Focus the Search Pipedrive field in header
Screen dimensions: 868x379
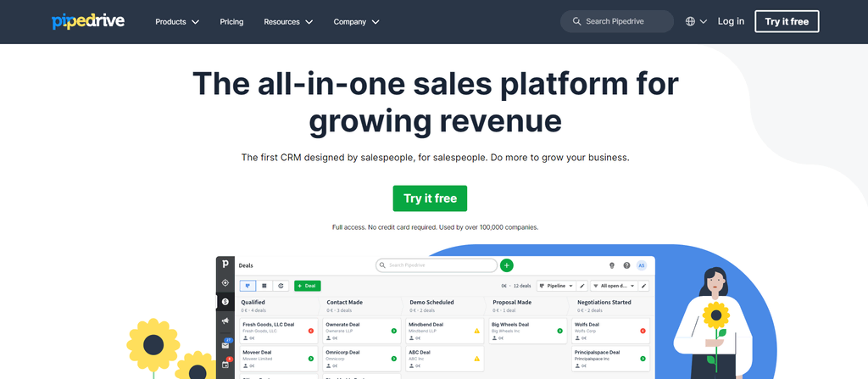(x=617, y=21)
